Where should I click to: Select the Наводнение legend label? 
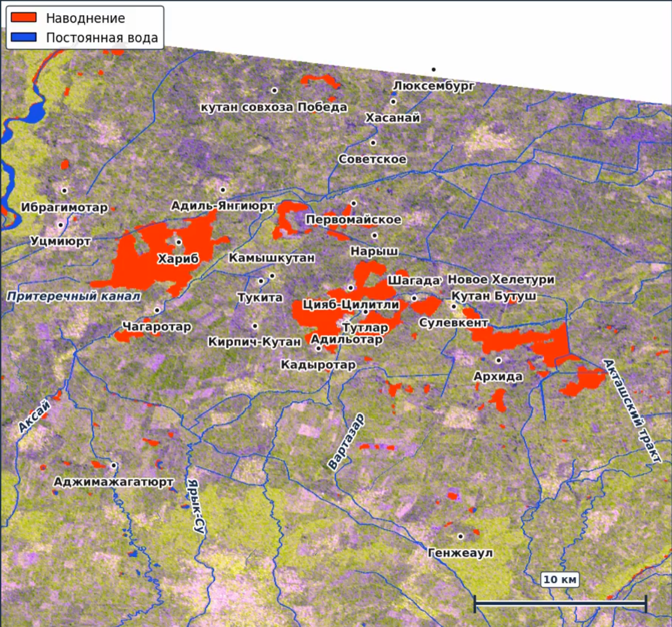click(x=86, y=18)
